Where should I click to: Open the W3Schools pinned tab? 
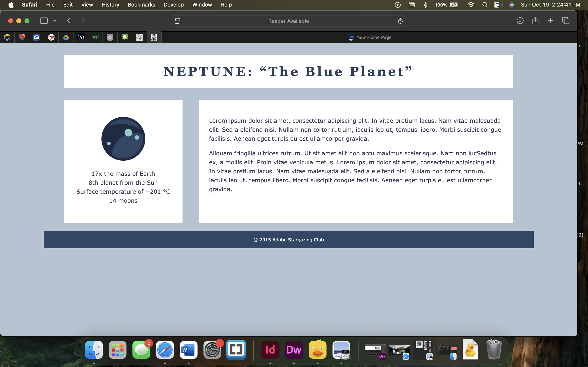(95, 37)
